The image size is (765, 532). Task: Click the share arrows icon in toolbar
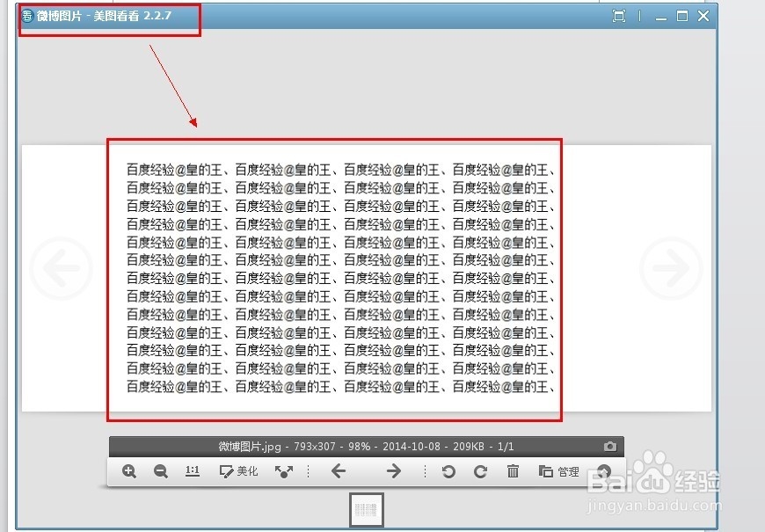283,471
